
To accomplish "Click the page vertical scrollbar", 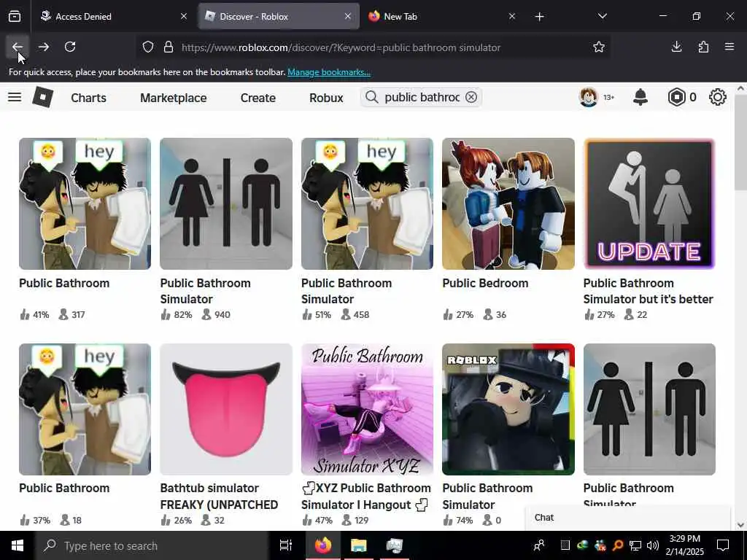I will (x=740, y=143).
